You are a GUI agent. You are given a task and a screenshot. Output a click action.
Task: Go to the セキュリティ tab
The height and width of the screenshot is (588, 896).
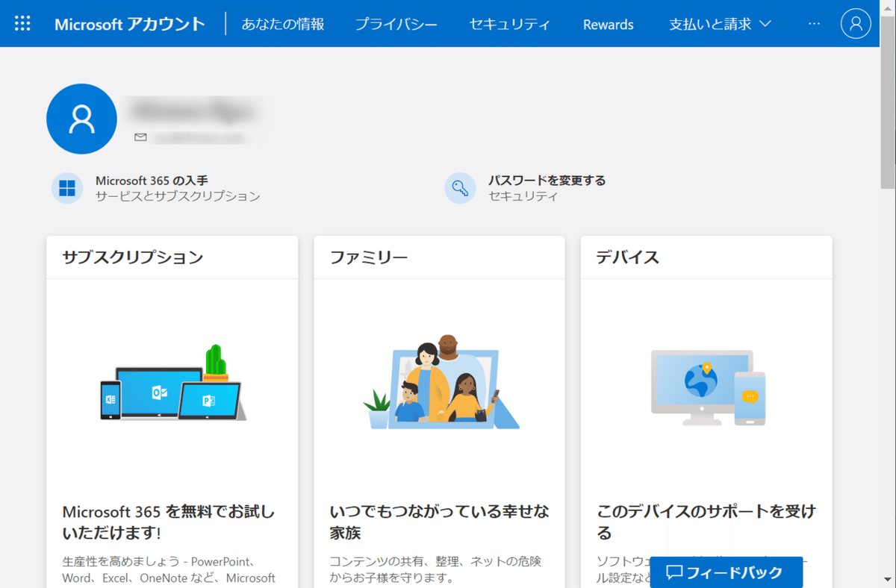pyautogui.click(x=510, y=24)
